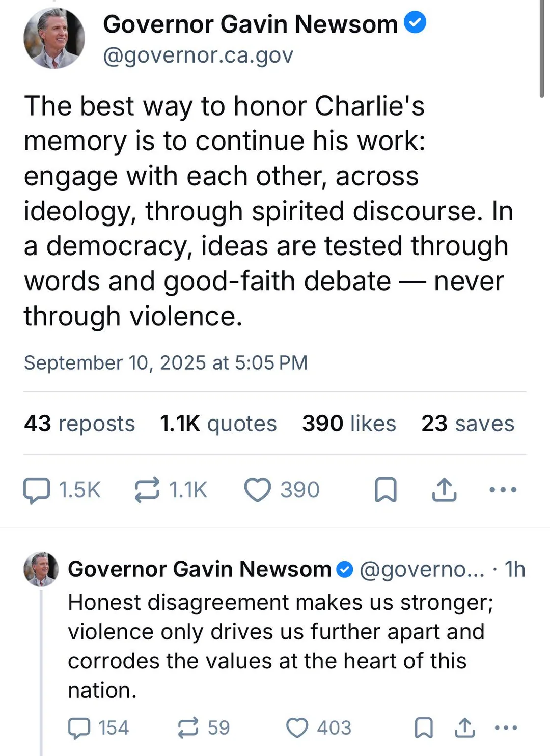View the 43 reposts list

(79, 424)
